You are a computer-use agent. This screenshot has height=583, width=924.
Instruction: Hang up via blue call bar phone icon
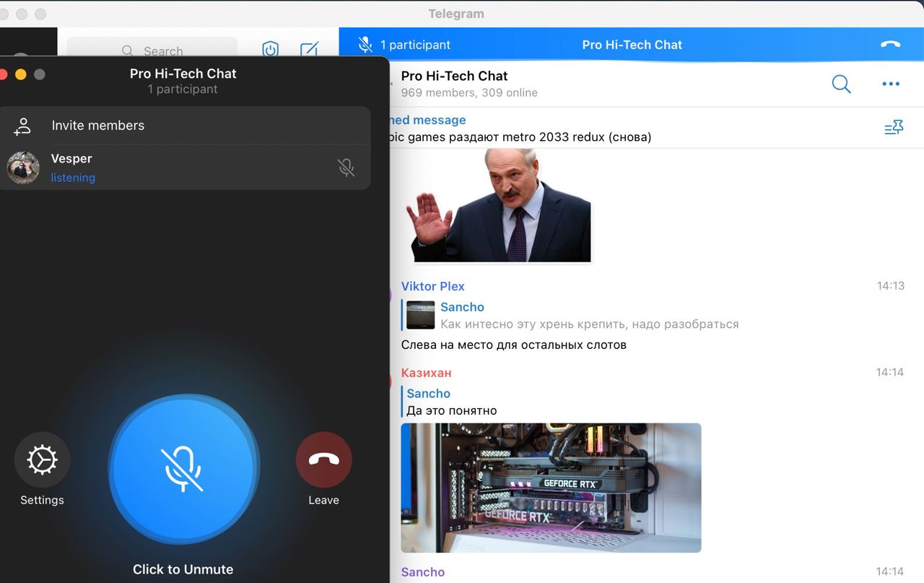tap(891, 45)
